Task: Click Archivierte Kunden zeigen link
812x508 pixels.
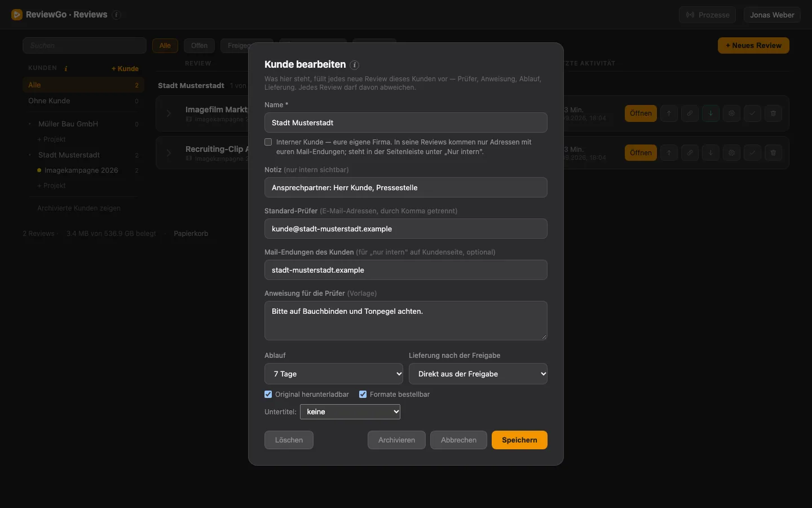Action: coord(79,208)
